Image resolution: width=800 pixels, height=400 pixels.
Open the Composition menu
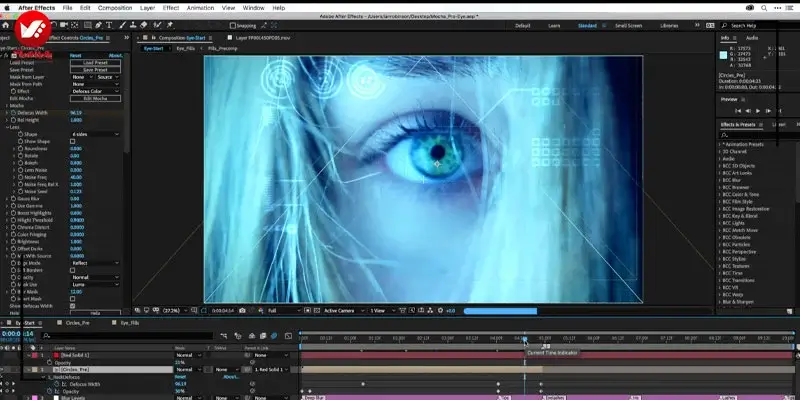click(115, 8)
